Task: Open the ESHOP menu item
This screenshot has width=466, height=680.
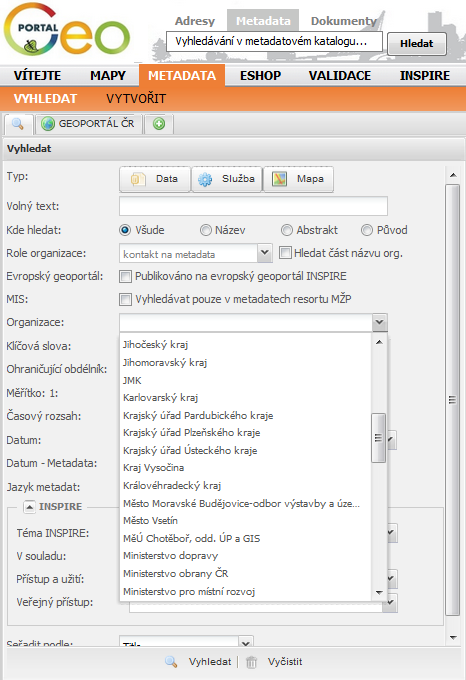Action: click(261, 75)
